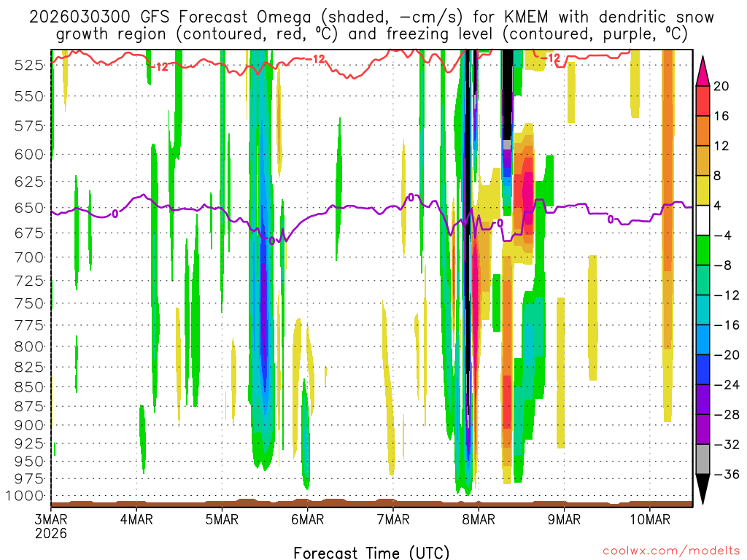This screenshot has height=560, width=747.
Task: Click the second title line about growth region
Action: tap(371, 34)
